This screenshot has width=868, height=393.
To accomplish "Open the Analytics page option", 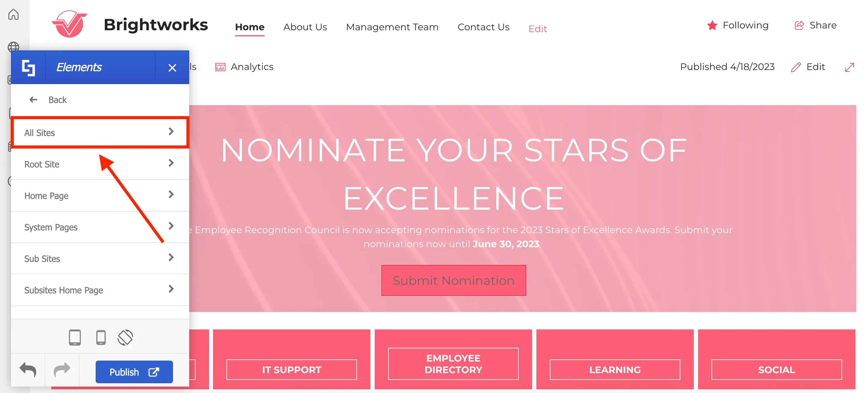I will (x=244, y=67).
